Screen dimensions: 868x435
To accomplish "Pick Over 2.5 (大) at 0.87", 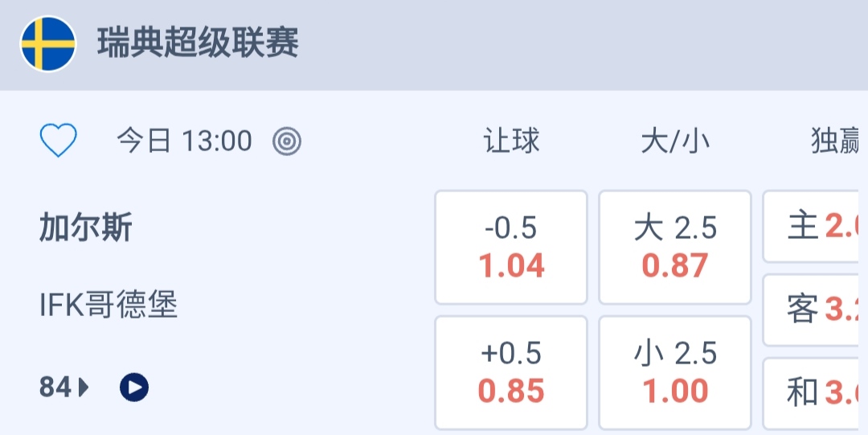I will [675, 247].
